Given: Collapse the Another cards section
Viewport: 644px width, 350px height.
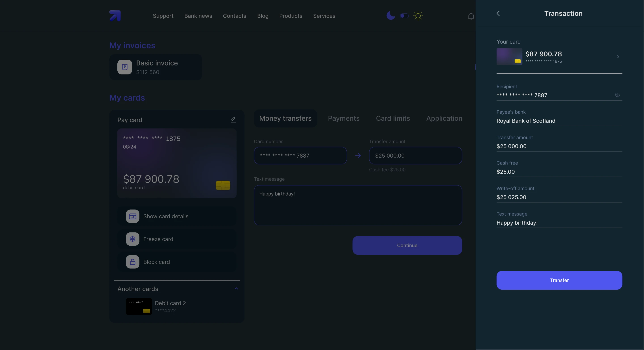Looking at the screenshot, I should pyautogui.click(x=236, y=289).
